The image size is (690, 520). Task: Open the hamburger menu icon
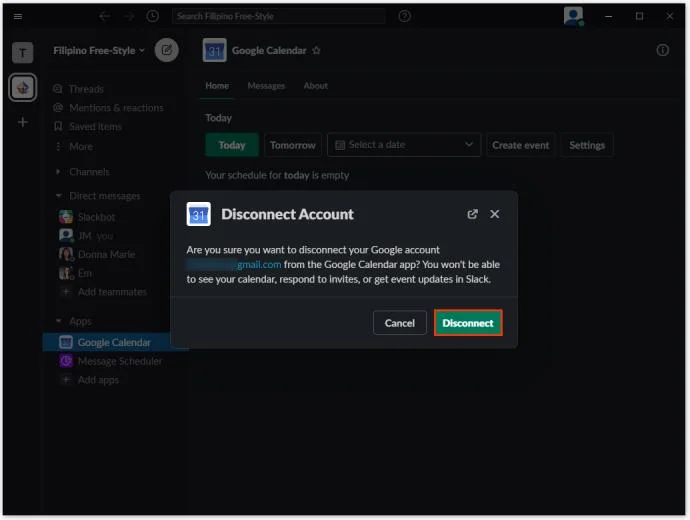pos(18,16)
